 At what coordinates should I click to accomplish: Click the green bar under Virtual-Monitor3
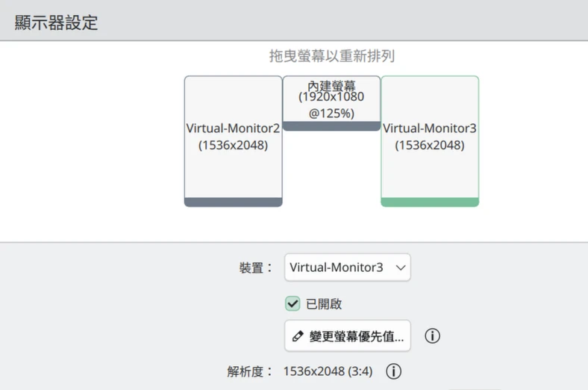430,202
